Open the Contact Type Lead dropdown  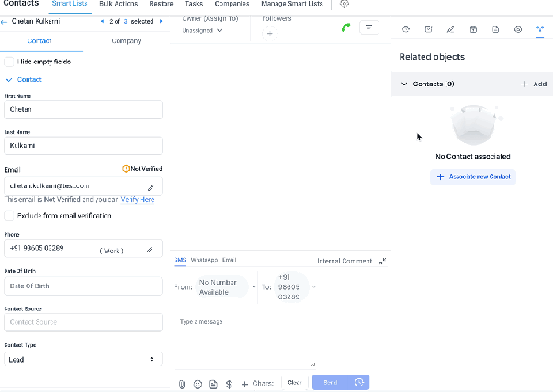84,359
